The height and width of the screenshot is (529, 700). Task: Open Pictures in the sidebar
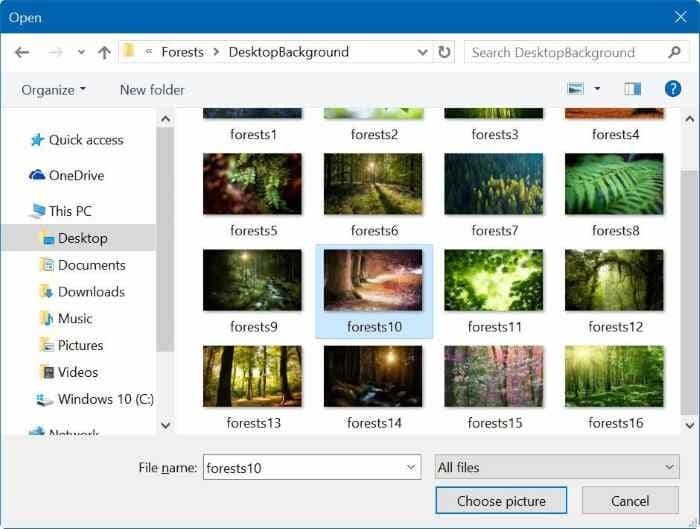pyautogui.click(x=80, y=346)
